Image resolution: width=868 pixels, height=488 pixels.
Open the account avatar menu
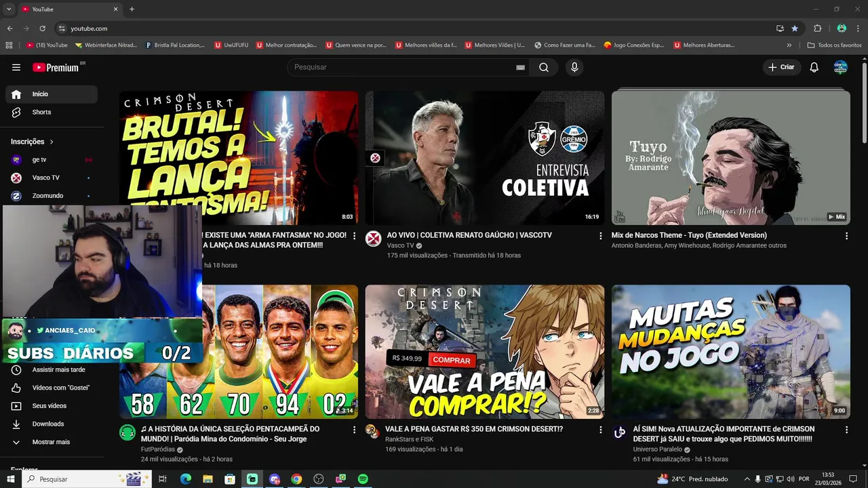pos(841,67)
